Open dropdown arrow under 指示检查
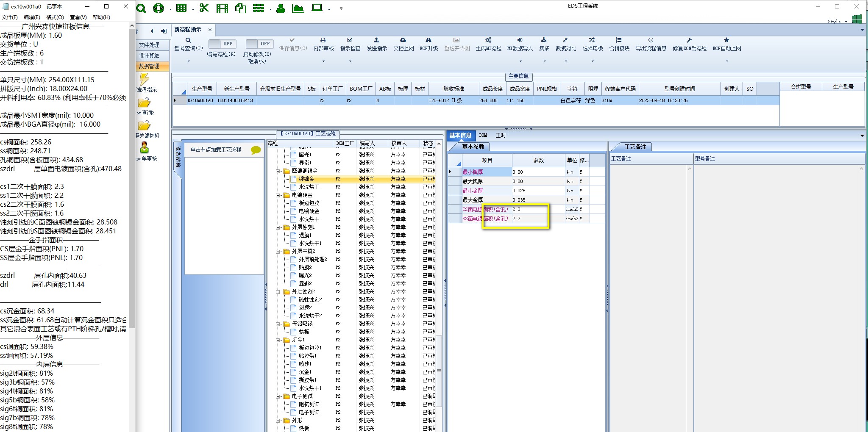 350,61
